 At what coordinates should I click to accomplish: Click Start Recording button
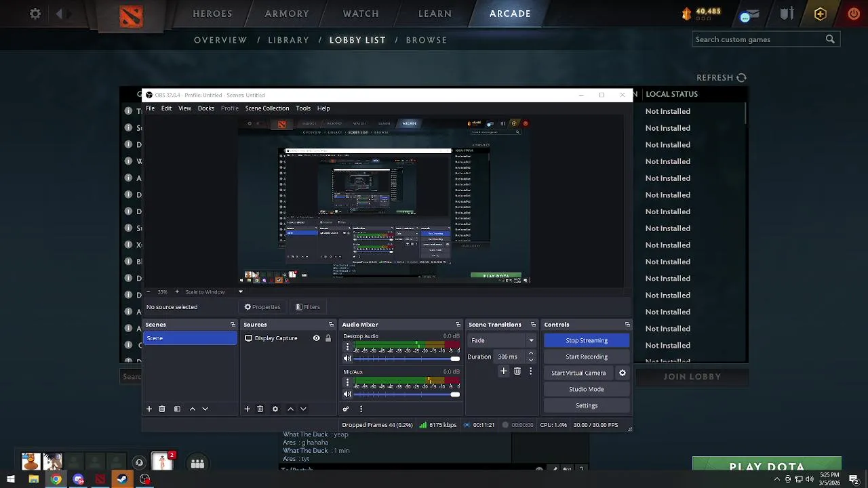click(587, 357)
